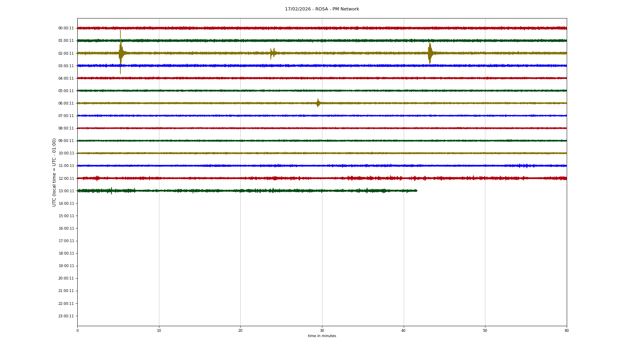Click the 'time in minutes' x-axis label

(322, 336)
